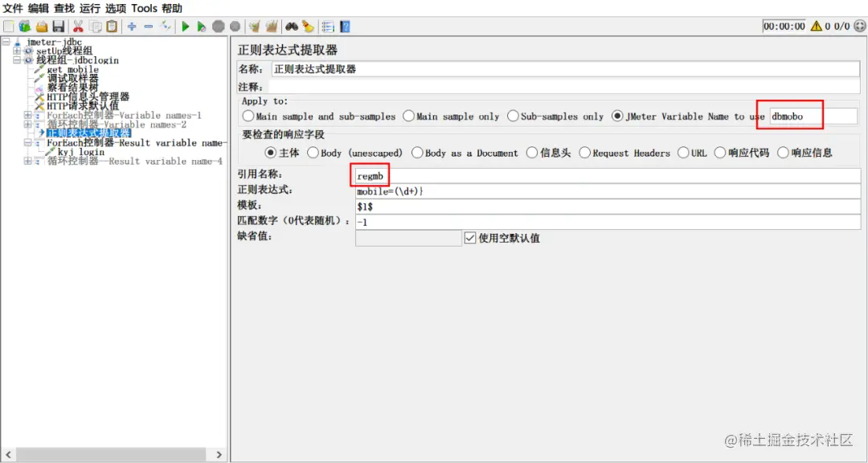Viewport: 868px width, 463px height.
Task: Click the Help question mark icon
Action: [x=345, y=26]
